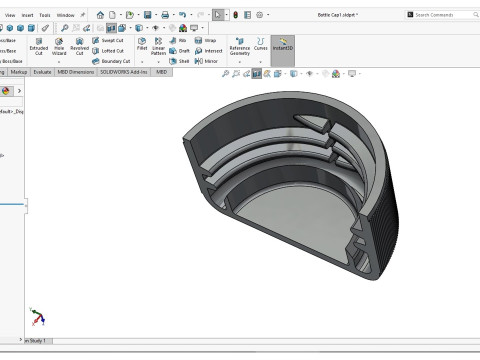This screenshot has height=360, width=480.
Task: Save the part with the Save icon
Action: 147,15
